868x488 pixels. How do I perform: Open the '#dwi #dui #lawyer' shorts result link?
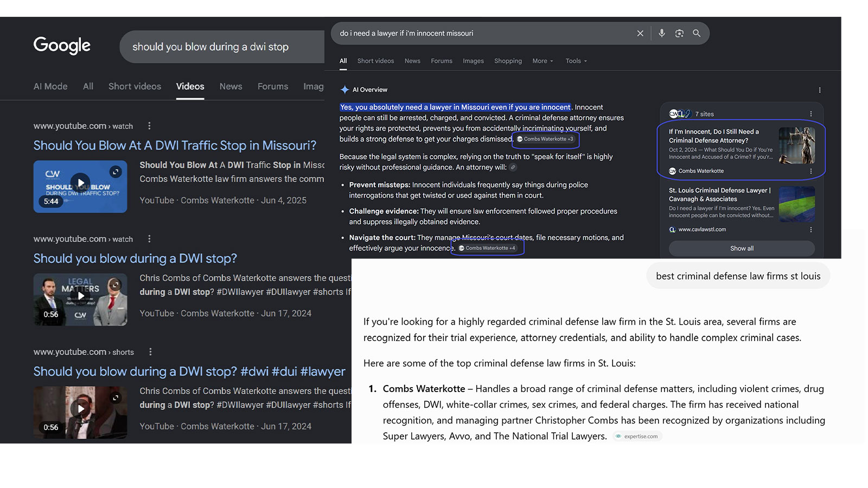(x=189, y=371)
